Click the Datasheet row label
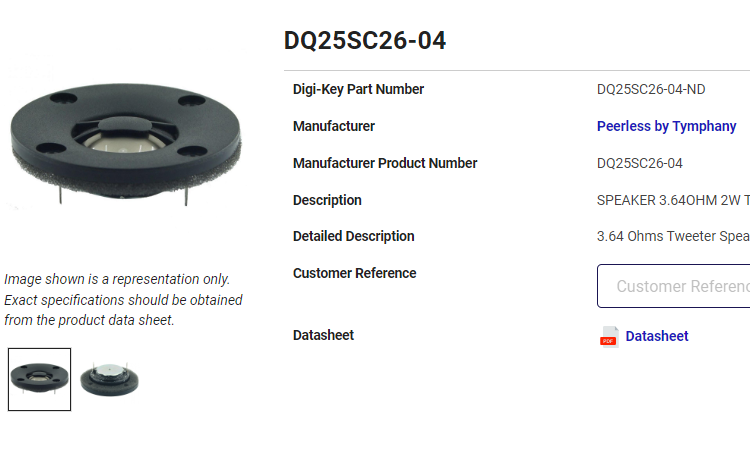This screenshot has height=468, width=750. point(323,335)
